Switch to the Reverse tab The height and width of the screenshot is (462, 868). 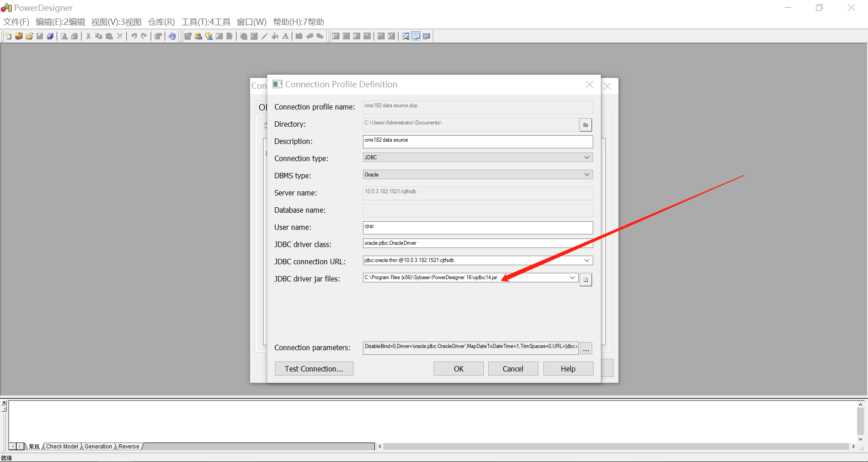tap(128, 447)
